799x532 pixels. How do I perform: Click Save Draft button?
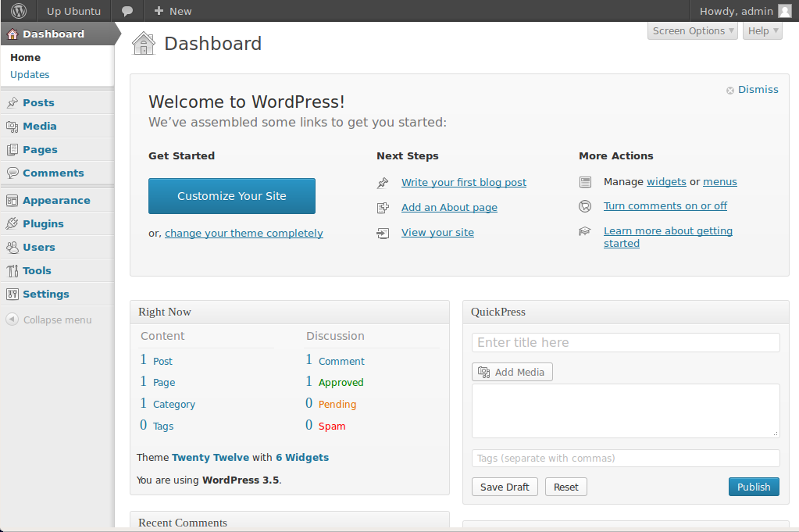click(x=505, y=487)
